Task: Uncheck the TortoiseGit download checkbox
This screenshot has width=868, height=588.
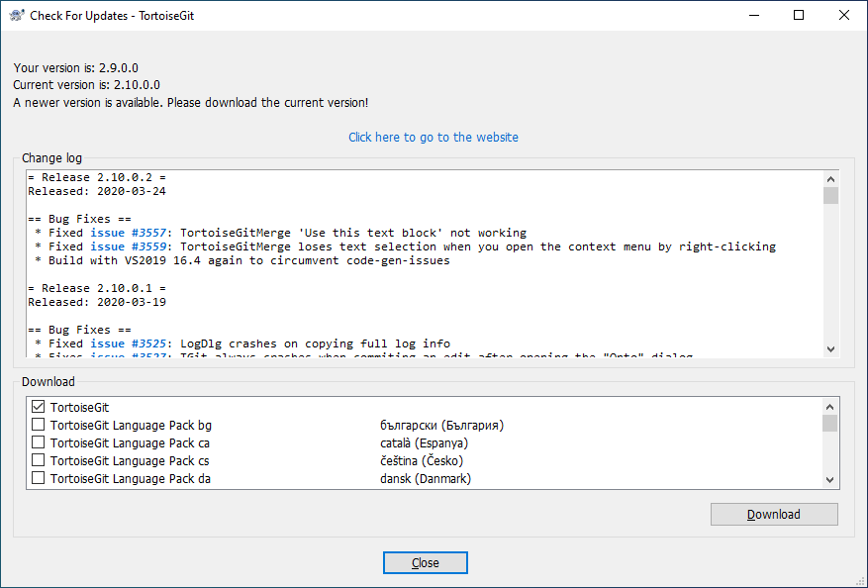Action: point(39,407)
